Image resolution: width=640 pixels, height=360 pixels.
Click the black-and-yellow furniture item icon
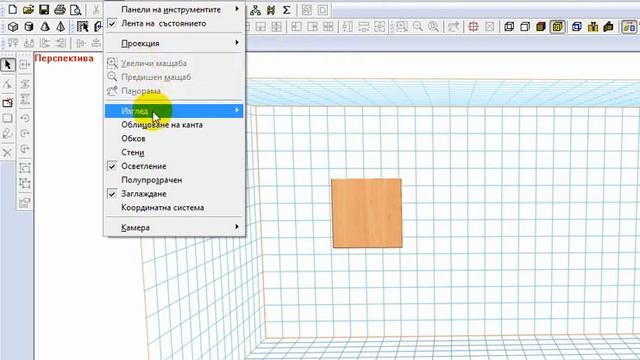point(608,27)
